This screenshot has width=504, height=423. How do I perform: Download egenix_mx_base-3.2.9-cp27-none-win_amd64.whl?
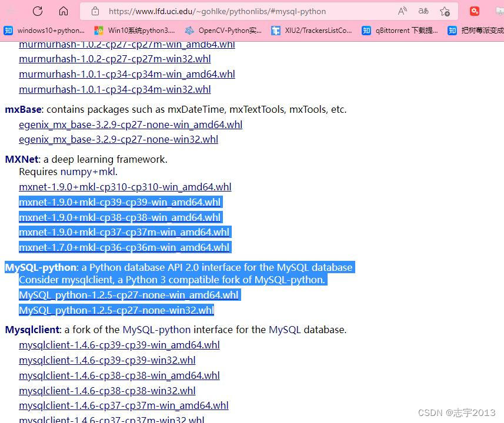131,125
